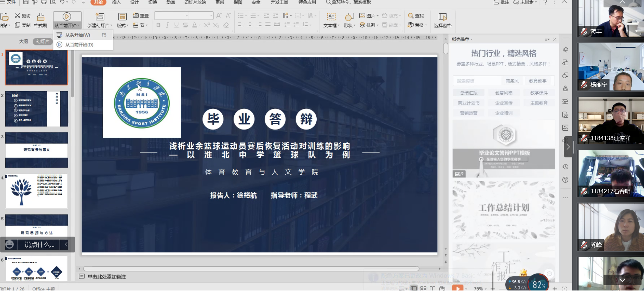This screenshot has width=644, height=294.
Task: Click the 教育教学 category link
Action: pos(538,81)
